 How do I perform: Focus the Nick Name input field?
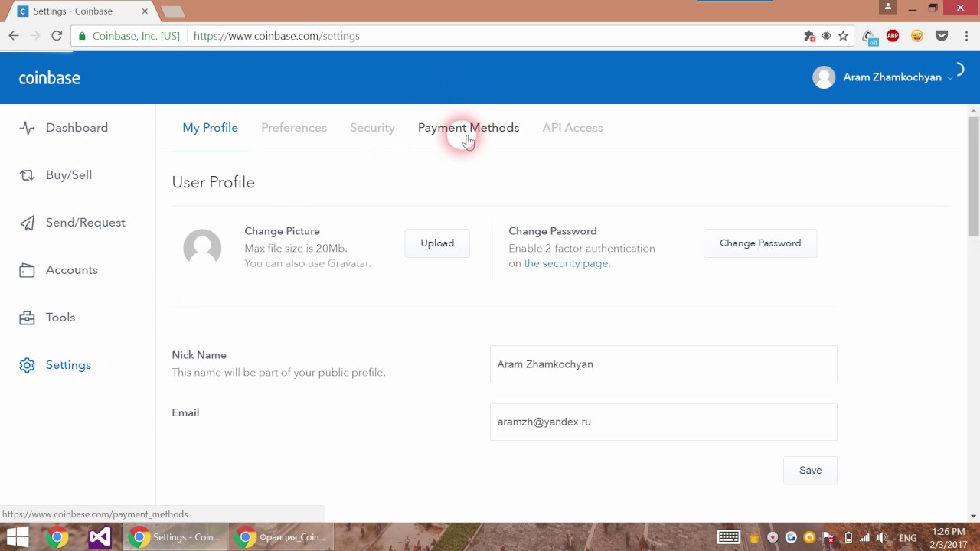tap(663, 364)
